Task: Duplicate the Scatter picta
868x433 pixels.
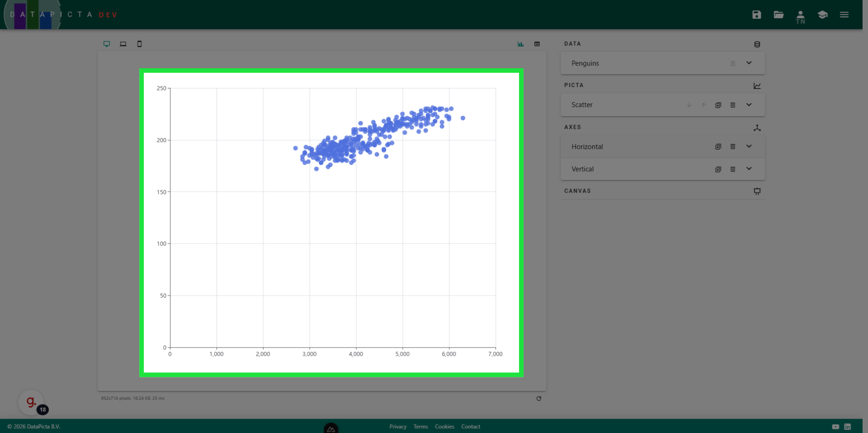Action: click(718, 105)
